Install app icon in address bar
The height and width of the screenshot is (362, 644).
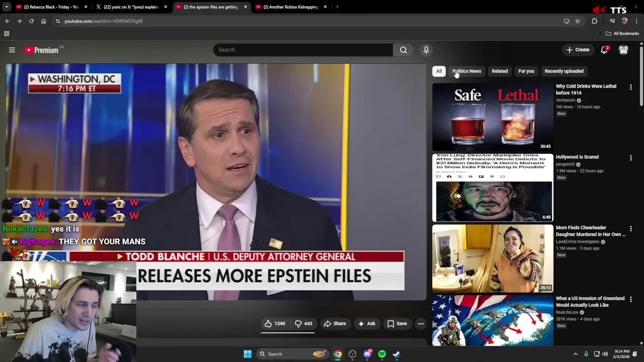click(567, 21)
